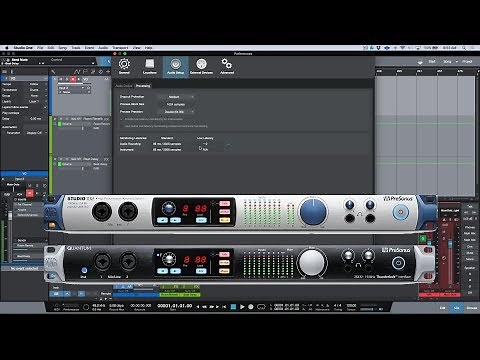Select the Audio Setup preferences icon
Viewport: 480px width, 360px height.
pyautogui.click(x=176, y=67)
